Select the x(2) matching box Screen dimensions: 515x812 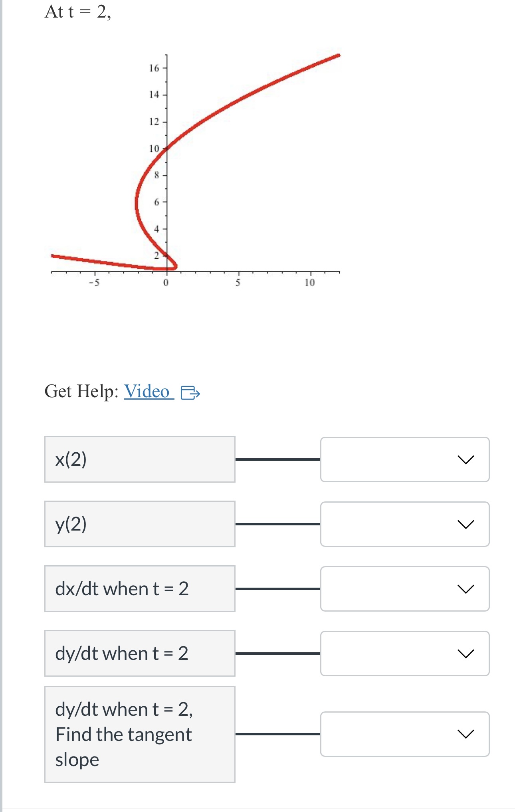pyautogui.click(x=140, y=460)
